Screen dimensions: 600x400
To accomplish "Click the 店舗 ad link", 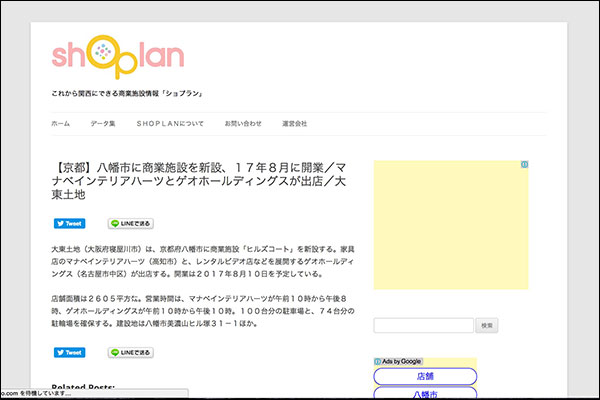I will pos(425,376).
